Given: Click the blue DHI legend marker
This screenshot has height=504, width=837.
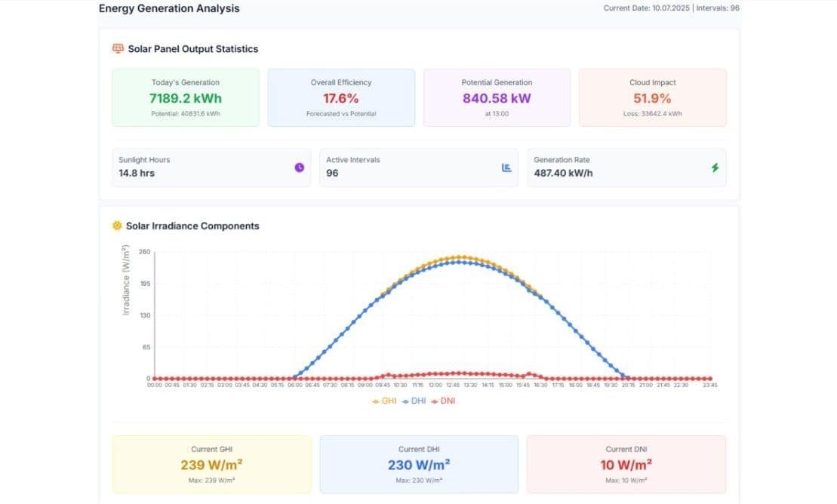Looking at the screenshot, I should pyautogui.click(x=405, y=401).
